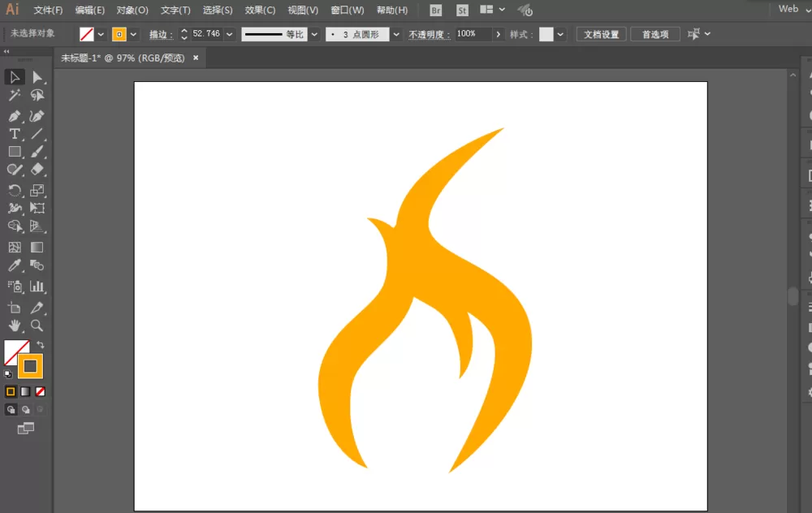The width and height of the screenshot is (812, 513).
Task: Open the graphic style (样式) dropdown
Action: 560,34
